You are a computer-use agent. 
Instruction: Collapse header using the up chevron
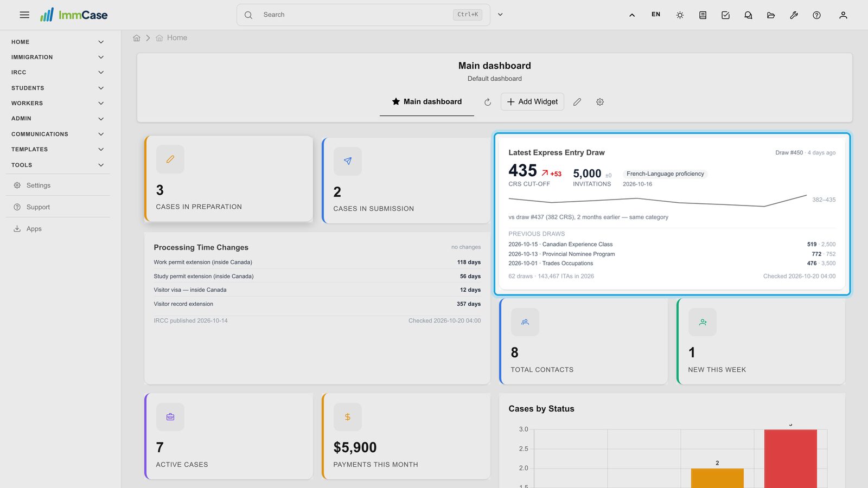(632, 15)
